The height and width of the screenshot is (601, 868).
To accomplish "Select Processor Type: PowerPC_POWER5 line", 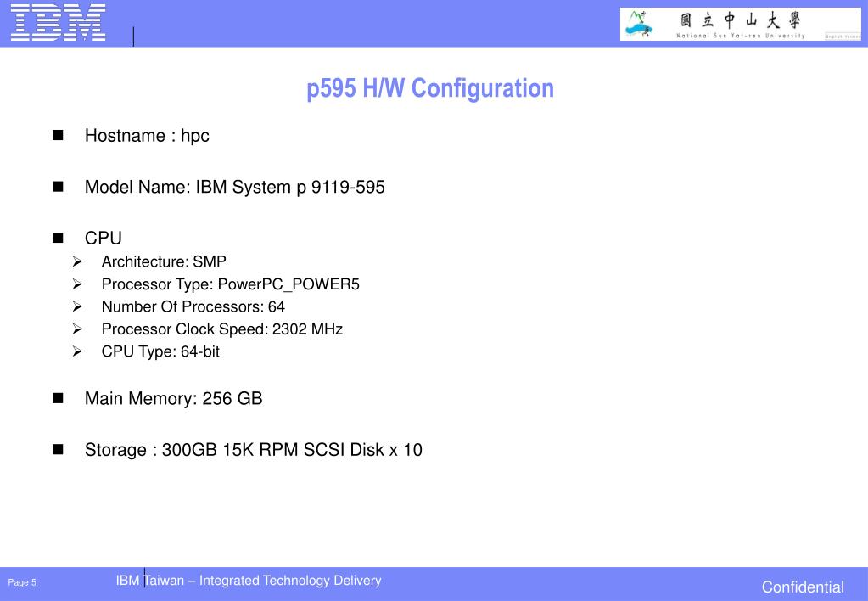I will (x=230, y=284).
